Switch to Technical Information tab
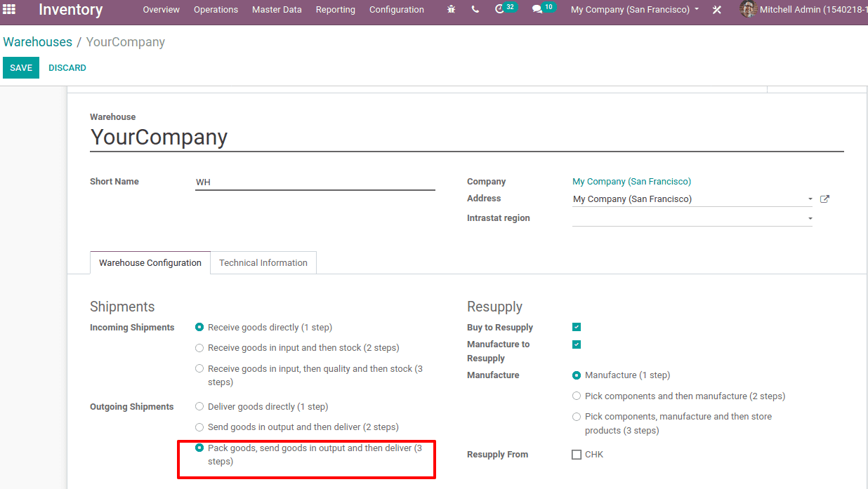 pyautogui.click(x=263, y=262)
